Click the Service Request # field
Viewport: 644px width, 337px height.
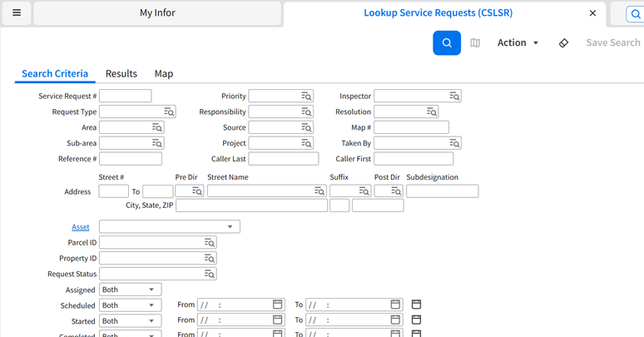[x=126, y=97]
